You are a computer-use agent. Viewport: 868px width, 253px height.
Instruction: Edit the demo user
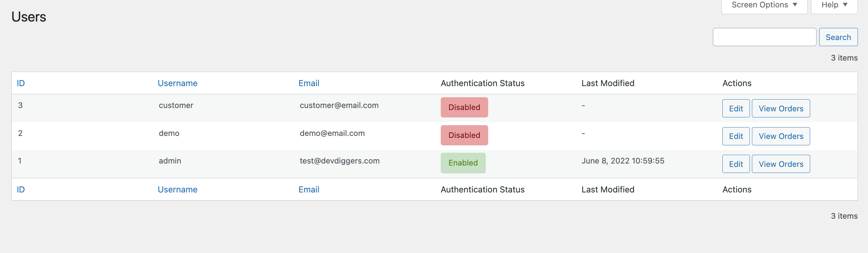pyautogui.click(x=735, y=136)
